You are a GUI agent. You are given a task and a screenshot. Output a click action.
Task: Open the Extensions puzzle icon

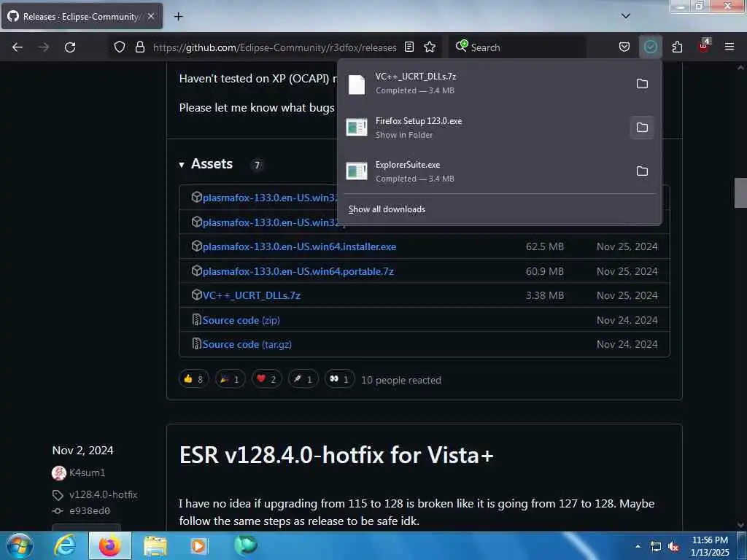(x=677, y=47)
